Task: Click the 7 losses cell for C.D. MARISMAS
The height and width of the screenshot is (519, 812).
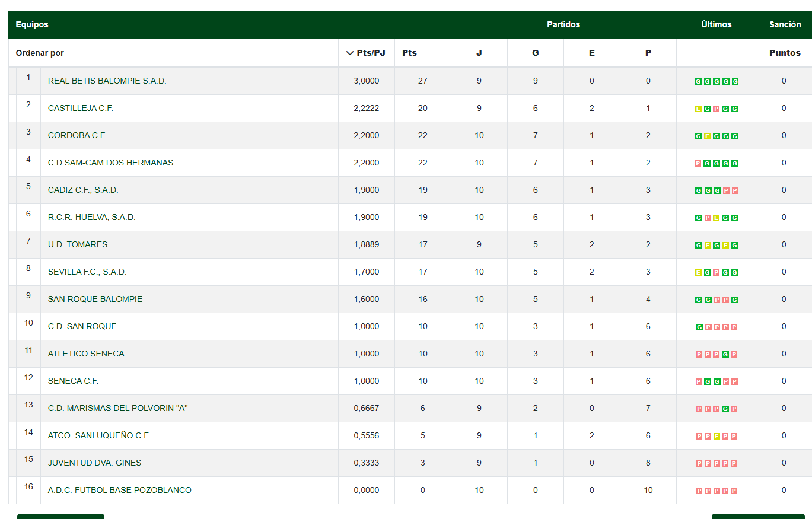Action: [x=648, y=408]
